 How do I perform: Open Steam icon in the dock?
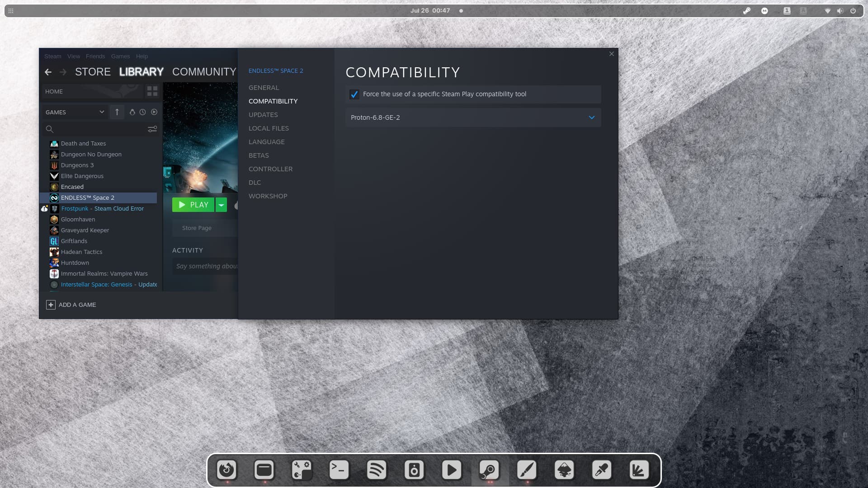(489, 470)
